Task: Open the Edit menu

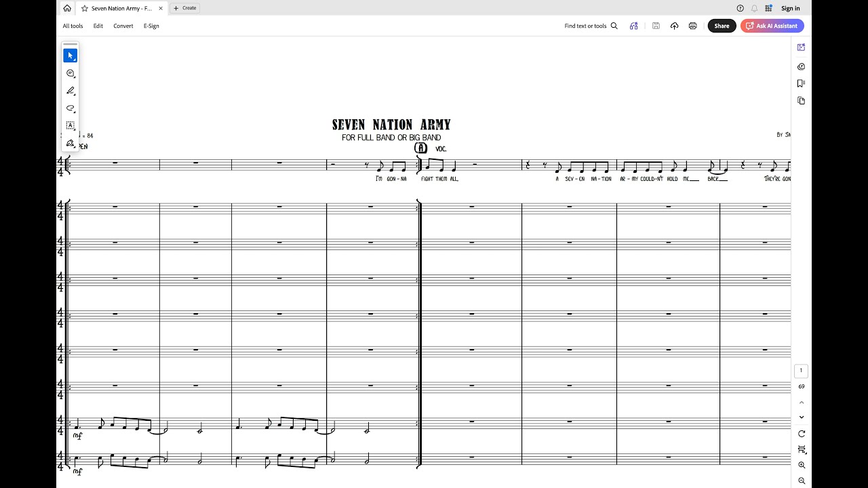Action: pyautogui.click(x=98, y=26)
